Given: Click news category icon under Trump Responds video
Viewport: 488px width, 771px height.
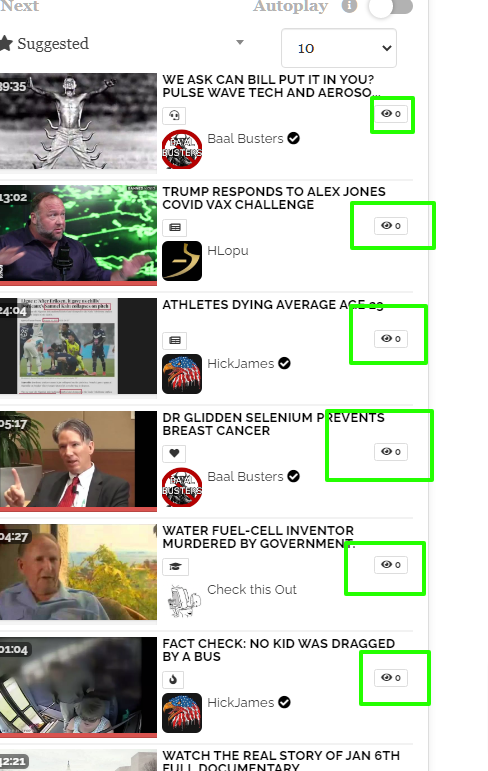Looking at the screenshot, I should tap(175, 227).
